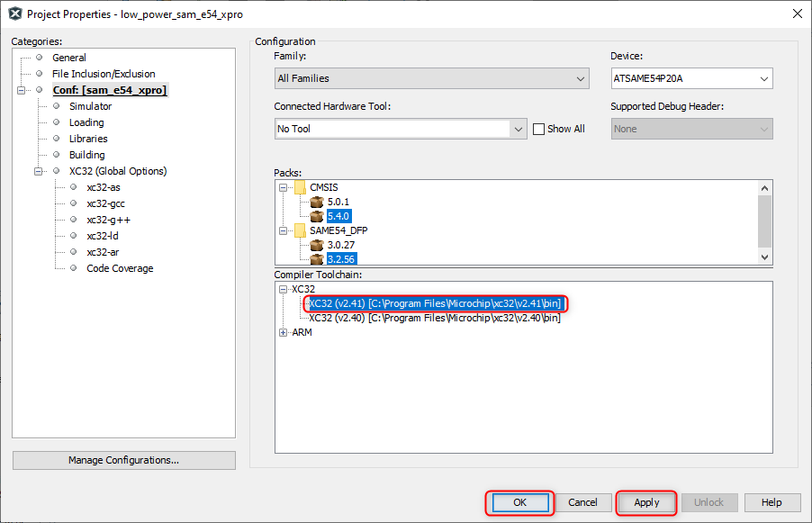Choose XC32 (v2.40) compiler toolchain
Viewport: 812px width, 523px height.
[435, 318]
